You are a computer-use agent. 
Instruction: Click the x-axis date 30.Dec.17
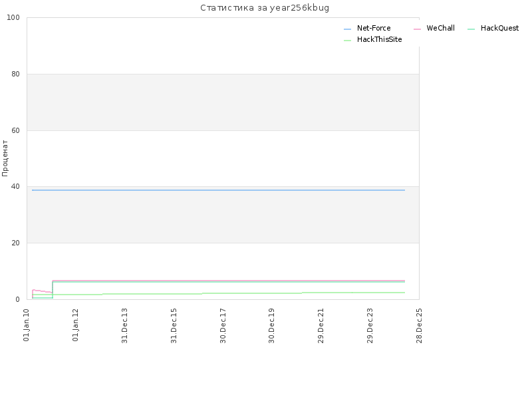(x=223, y=325)
